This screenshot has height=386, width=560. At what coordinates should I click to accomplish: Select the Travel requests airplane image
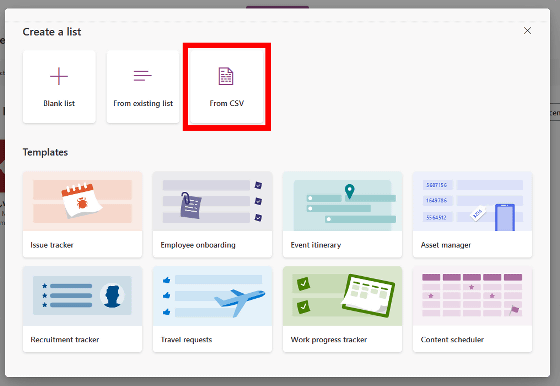pyautogui.click(x=212, y=296)
